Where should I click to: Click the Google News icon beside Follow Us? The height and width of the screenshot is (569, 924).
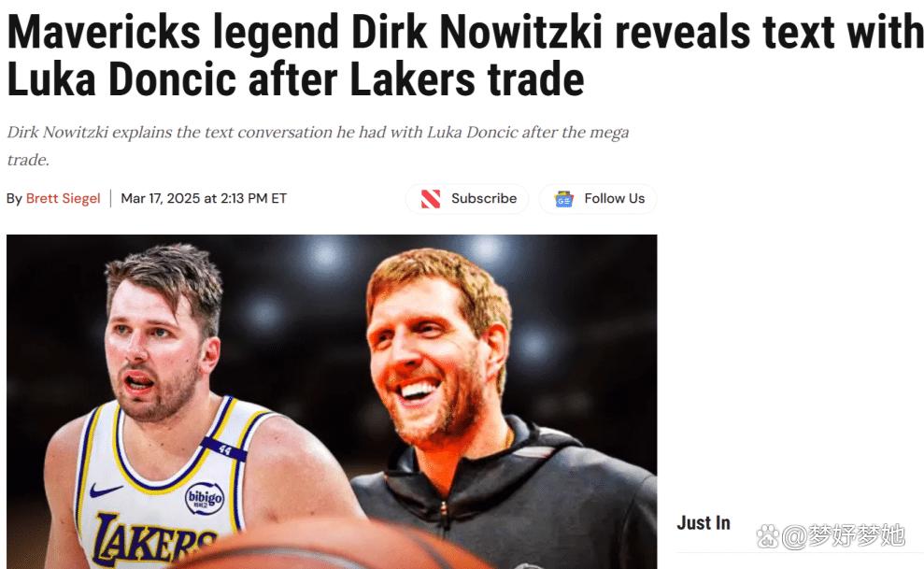(x=564, y=199)
